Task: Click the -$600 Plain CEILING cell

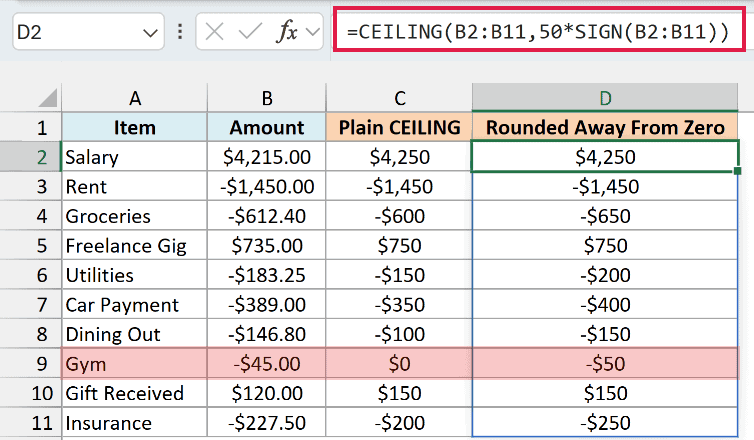Action: [x=399, y=216]
